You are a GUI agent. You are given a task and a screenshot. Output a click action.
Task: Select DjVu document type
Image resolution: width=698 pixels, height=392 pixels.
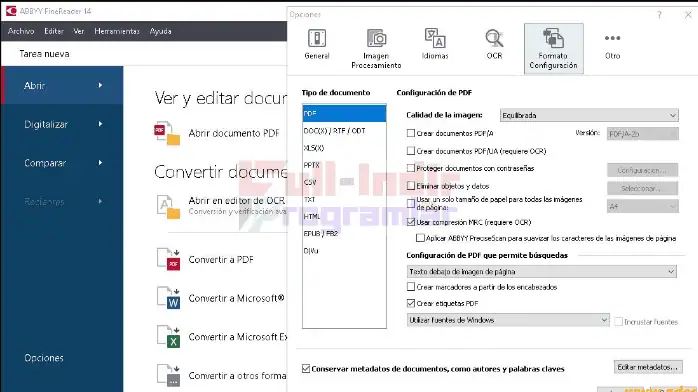coord(344,251)
